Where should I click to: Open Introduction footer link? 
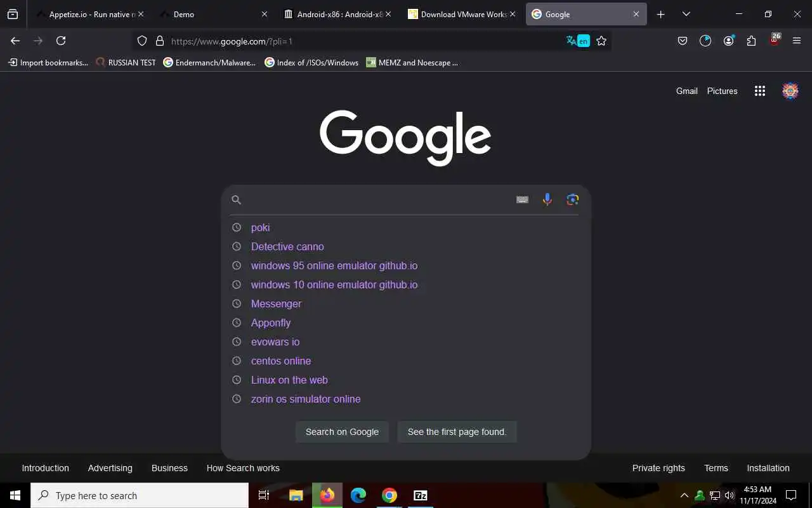point(45,468)
